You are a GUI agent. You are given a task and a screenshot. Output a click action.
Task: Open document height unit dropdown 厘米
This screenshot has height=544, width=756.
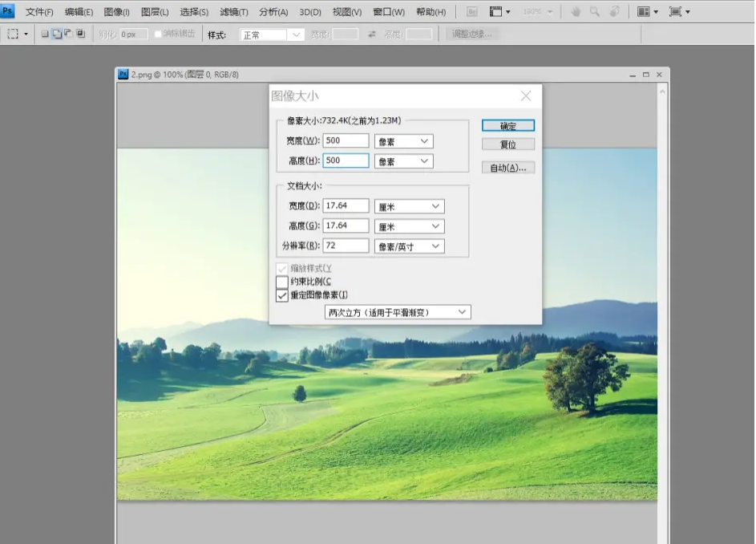pos(410,226)
